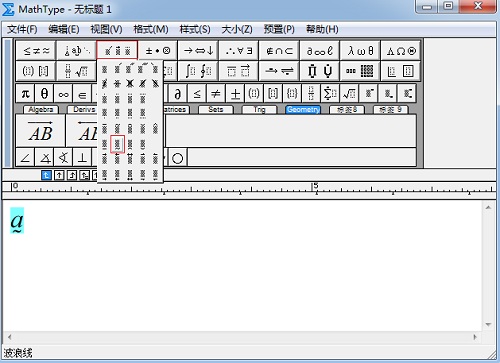The image size is (500, 363).
Task: Switch to the Derivs tab
Action: pyautogui.click(x=83, y=109)
